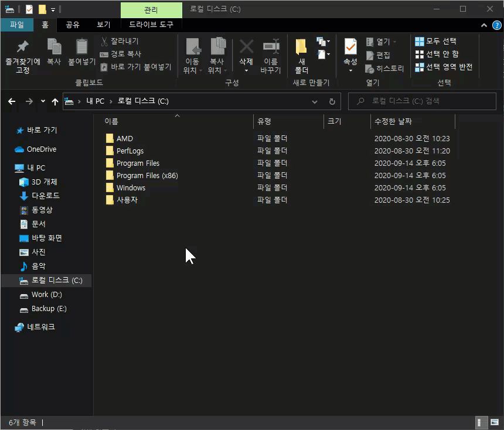The width and height of the screenshot is (504, 430).
Task: Pin to Quick access (즐겨찾기에 고정)
Action: [22, 56]
